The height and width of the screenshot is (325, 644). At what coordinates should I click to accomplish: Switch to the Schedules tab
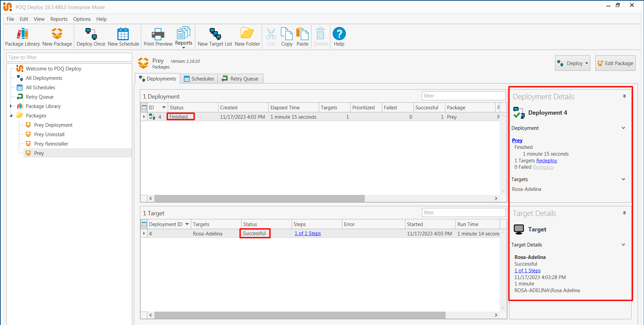(x=199, y=79)
